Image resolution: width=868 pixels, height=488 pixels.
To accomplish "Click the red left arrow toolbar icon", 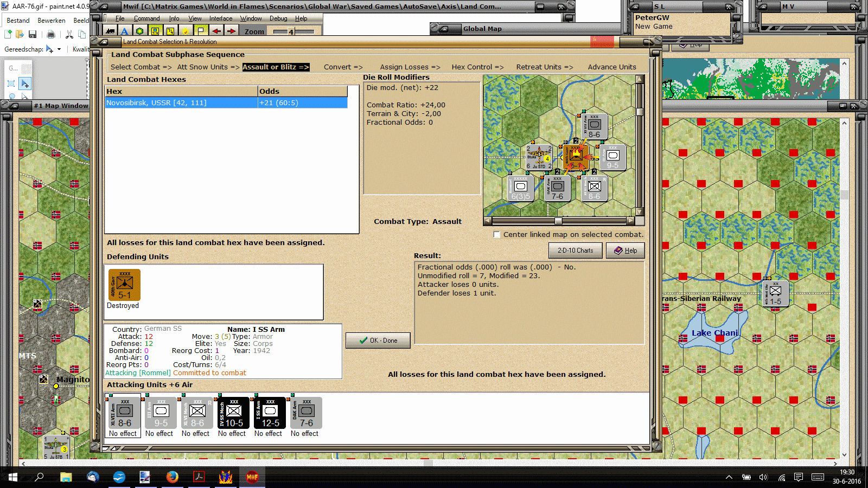I will (x=216, y=31).
